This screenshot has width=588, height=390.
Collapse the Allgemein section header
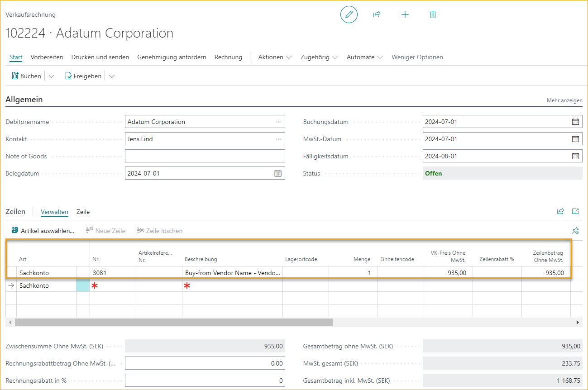[24, 100]
